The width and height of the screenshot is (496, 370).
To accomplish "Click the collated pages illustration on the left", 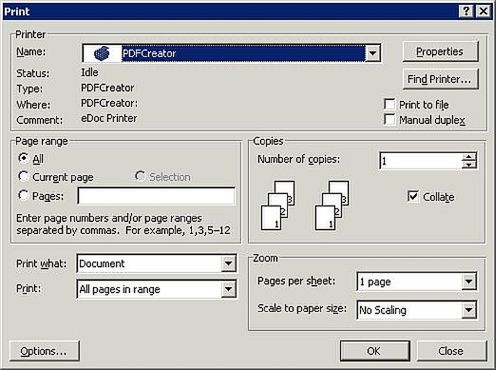I will click(278, 205).
